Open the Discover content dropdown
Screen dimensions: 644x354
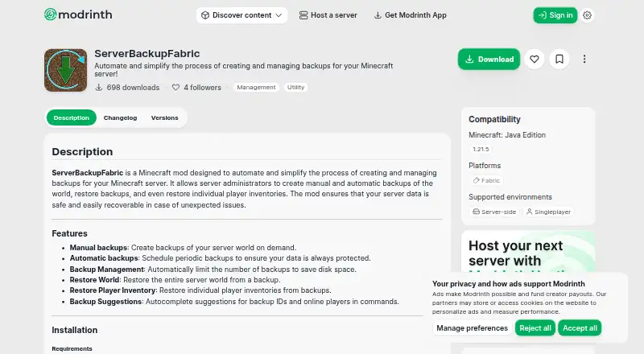242,15
